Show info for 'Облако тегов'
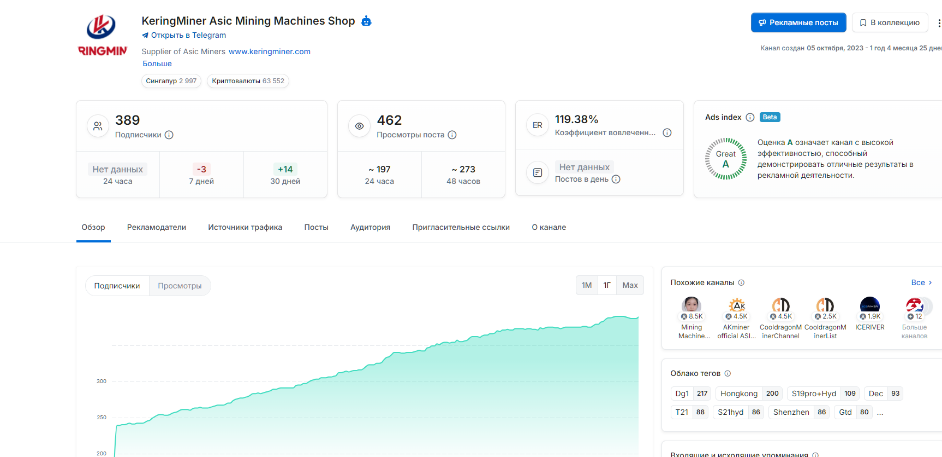Screen dimensions: 942x457 (728, 374)
